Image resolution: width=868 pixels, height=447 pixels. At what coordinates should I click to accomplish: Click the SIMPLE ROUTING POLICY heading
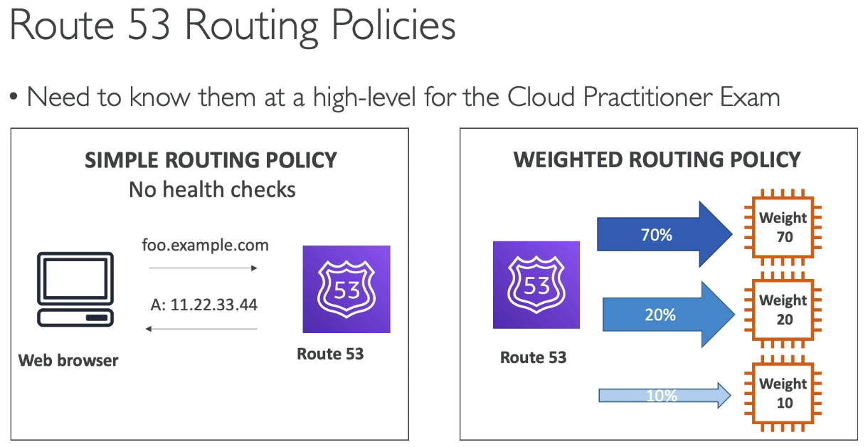pos(211,160)
